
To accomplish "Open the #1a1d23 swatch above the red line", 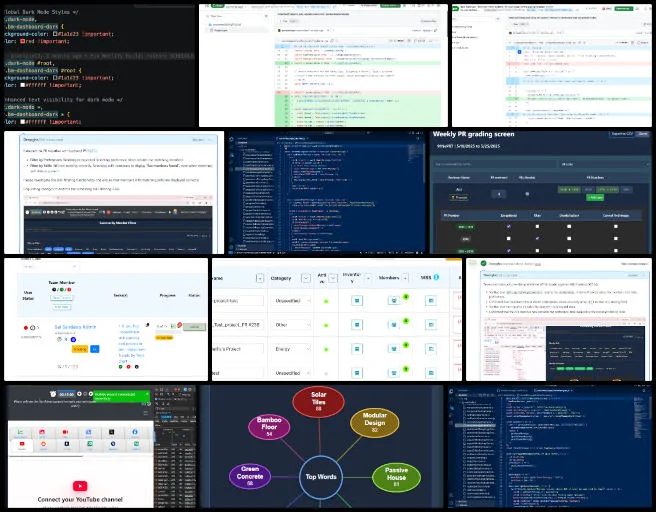I will 55,34.
